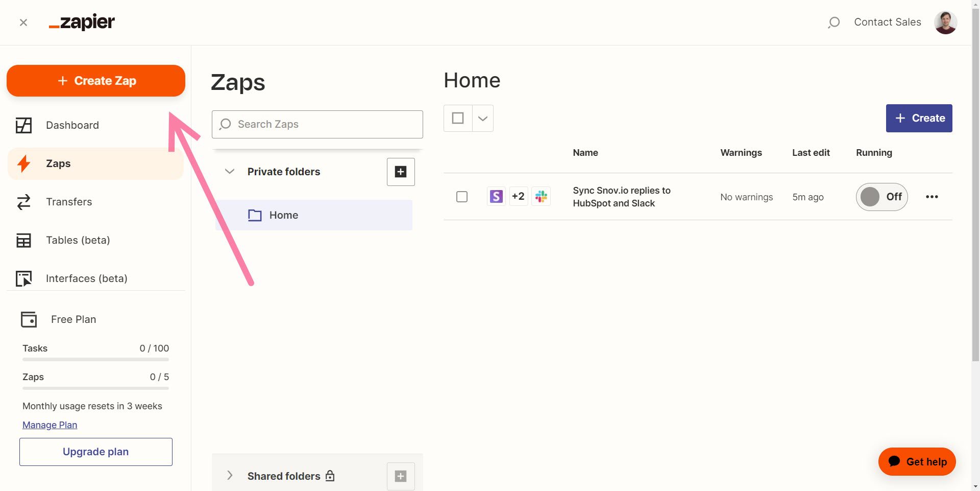The width and height of the screenshot is (980, 491).
Task: Click the Tables grid icon
Action: coord(23,240)
